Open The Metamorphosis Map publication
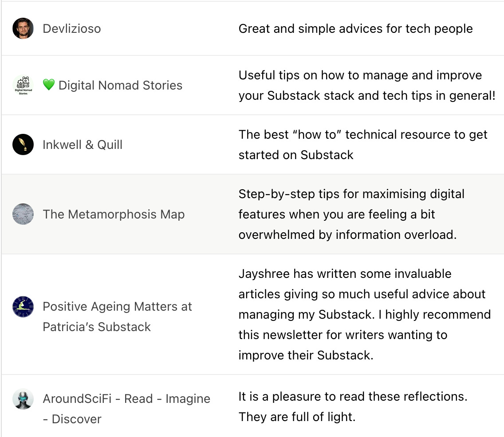504x437 pixels. [114, 214]
